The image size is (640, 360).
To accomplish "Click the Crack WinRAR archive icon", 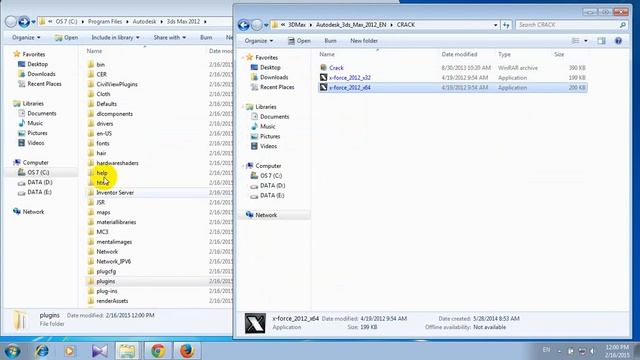I will pos(324,67).
